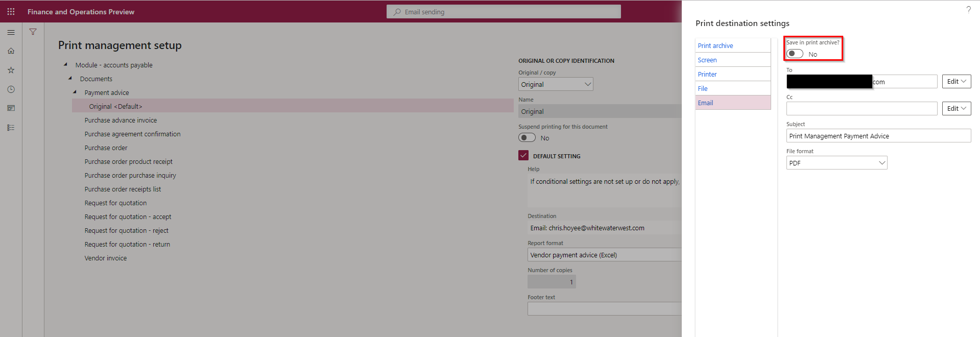Open the File format PDF dropdown
The height and width of the screenshot is (337, 980).
(x=836, y=163)
